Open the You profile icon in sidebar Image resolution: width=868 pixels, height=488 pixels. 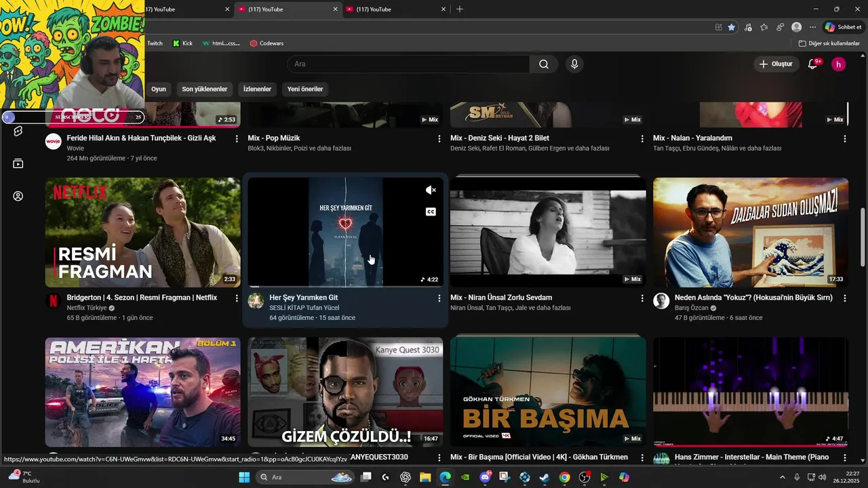[18, 196]
